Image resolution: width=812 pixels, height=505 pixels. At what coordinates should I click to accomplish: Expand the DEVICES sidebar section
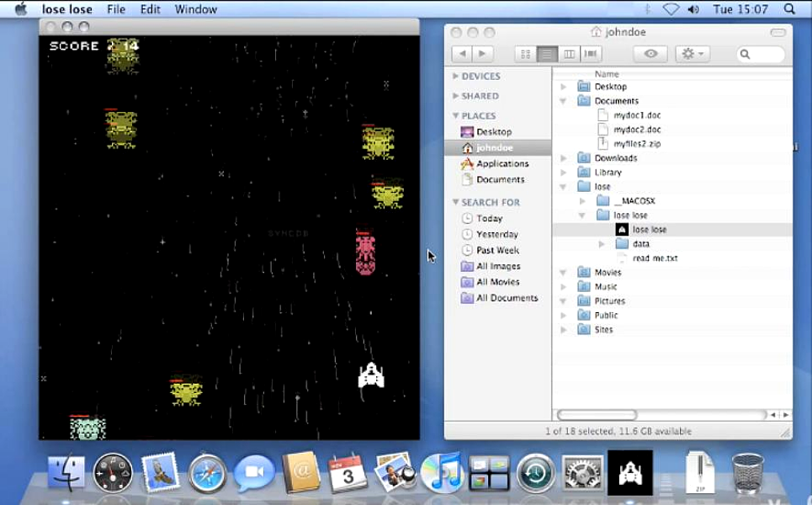tap(455, 76)
